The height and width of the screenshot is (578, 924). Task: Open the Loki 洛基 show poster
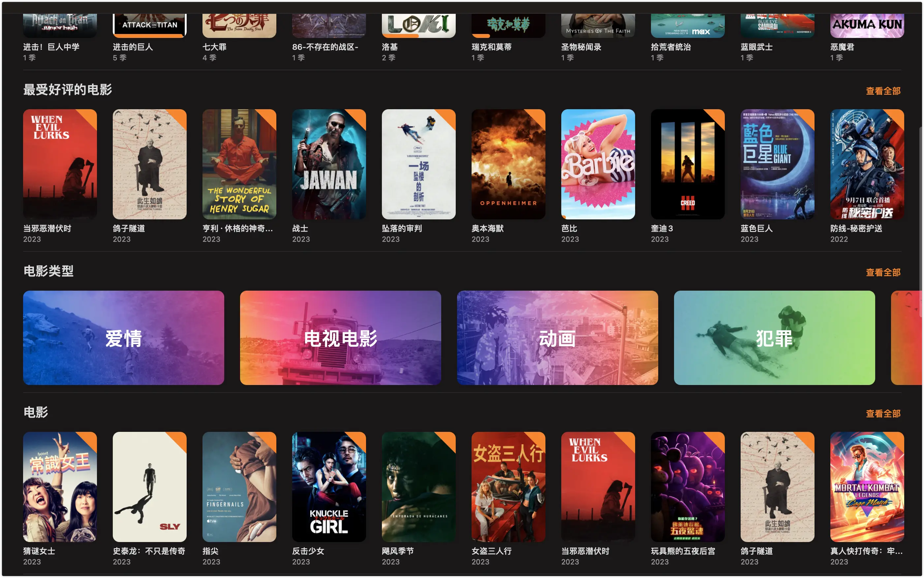[418, 26]
